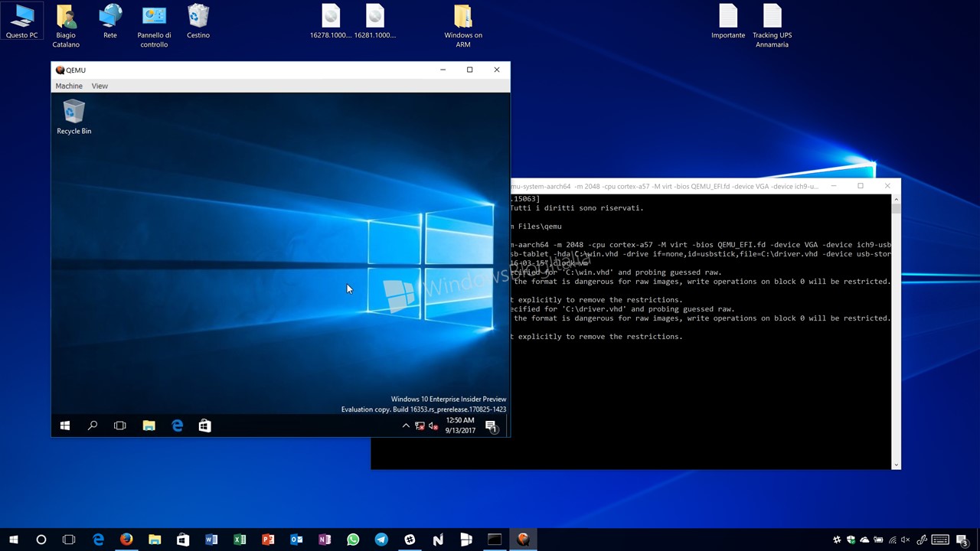Select Tracking UPS Annamaria document

tap(772, 25)
